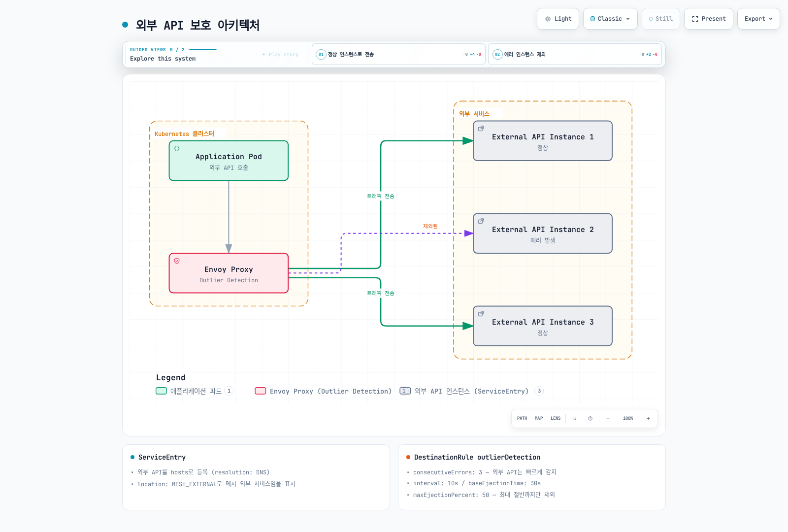Reset zoom via the 100% label
Screen dimensions: 788x532
628,418
